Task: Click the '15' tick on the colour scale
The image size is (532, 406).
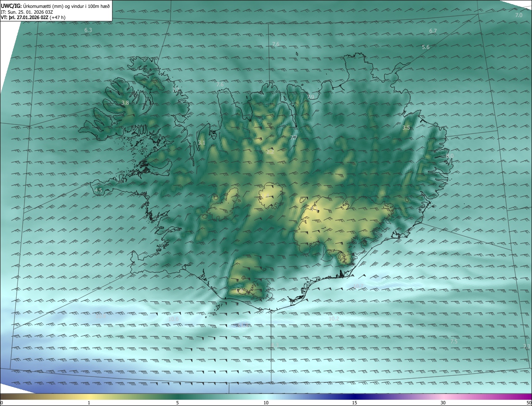Action: [355, 403]
